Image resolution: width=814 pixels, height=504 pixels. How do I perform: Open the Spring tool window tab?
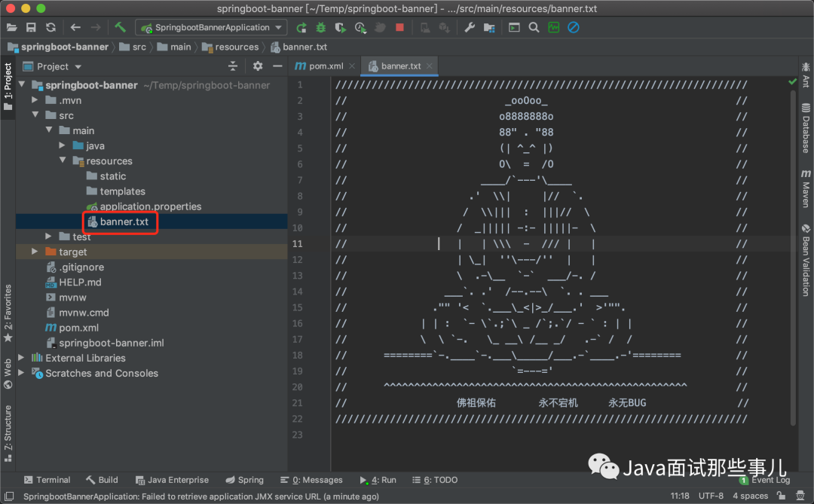244,480
